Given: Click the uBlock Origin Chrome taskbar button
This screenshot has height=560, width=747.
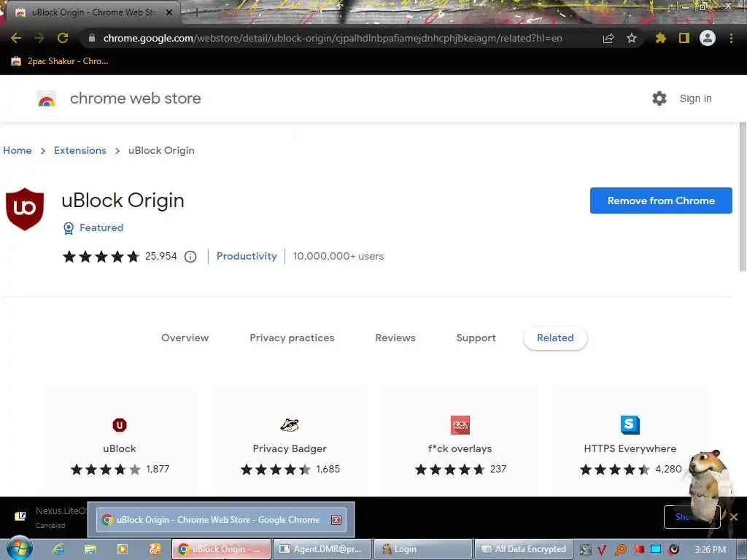Looking at the screenshot, I should pos(220,549).
